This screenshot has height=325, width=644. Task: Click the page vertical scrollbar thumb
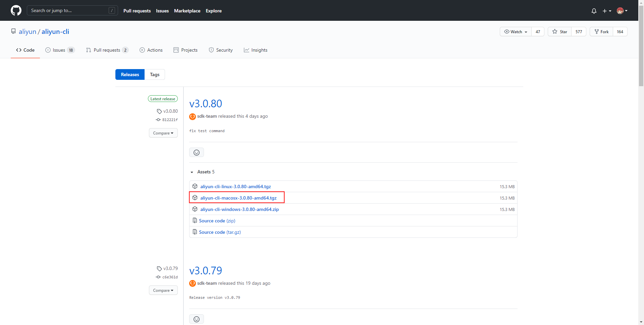(x=641, y=46)
